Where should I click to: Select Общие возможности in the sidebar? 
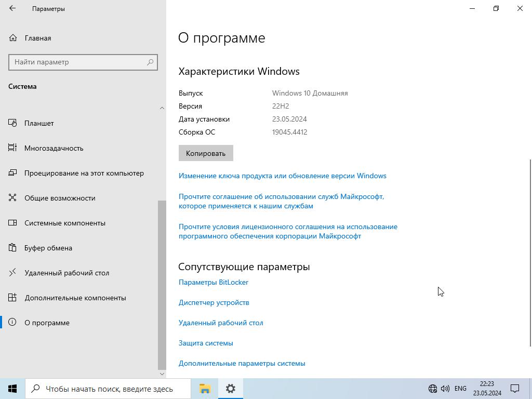coord(60,198)
